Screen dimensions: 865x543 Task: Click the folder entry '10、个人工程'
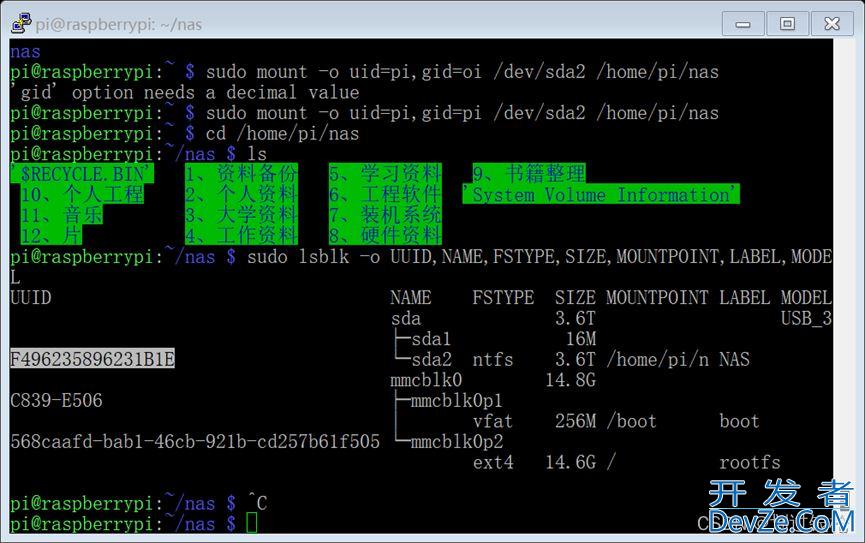coord(82,194)
